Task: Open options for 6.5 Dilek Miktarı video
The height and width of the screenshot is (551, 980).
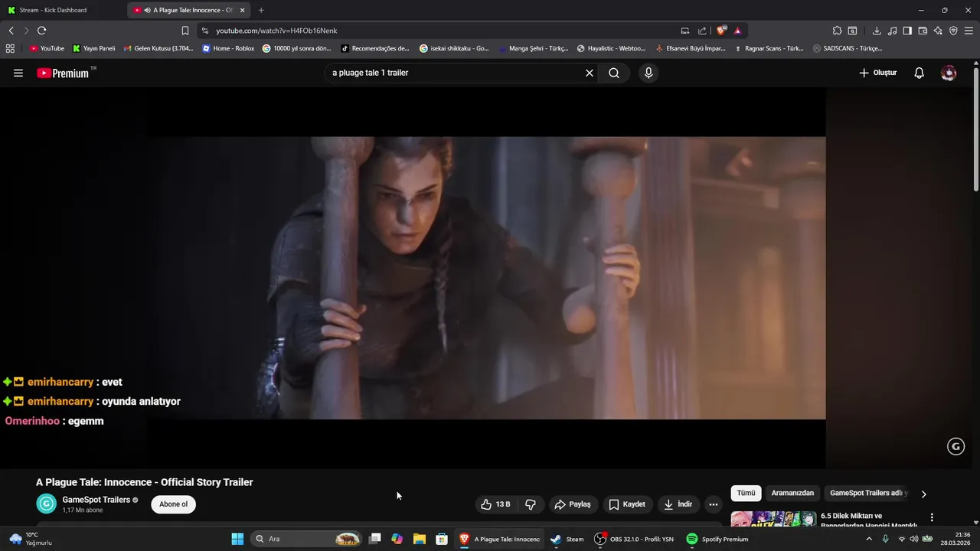Action: coord(932,518)
